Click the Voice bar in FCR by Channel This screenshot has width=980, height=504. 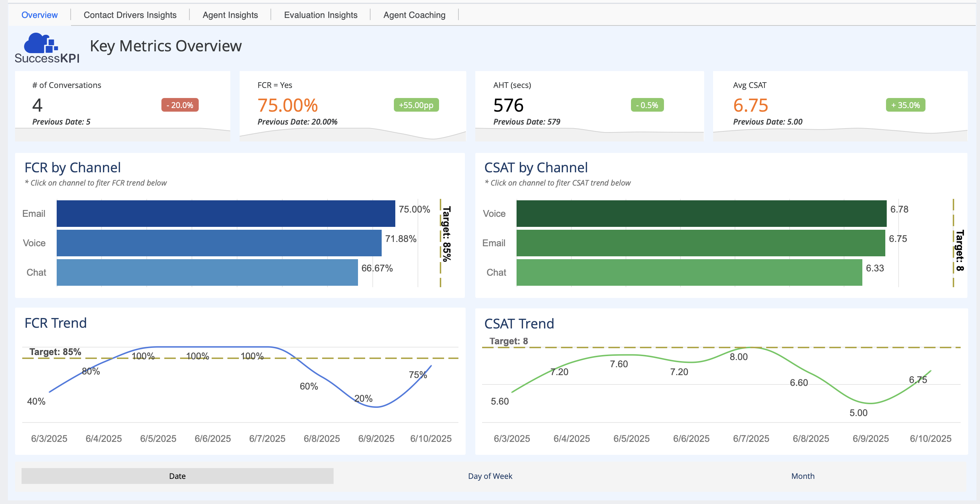coord(219,243)
